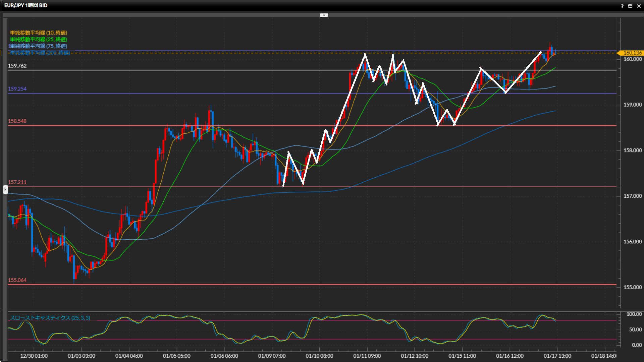The width and height of the screenshot is (644, 362).
Task: Maximize the EUR/JPY chart window
Action: coord(630,6)
